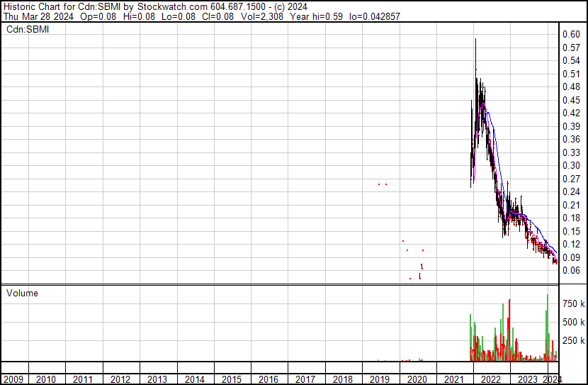Image resolution: width=588 pixels, height=385 pixels.
Task: Click the 750 k volume axis label
Action: tap(573, 303)
